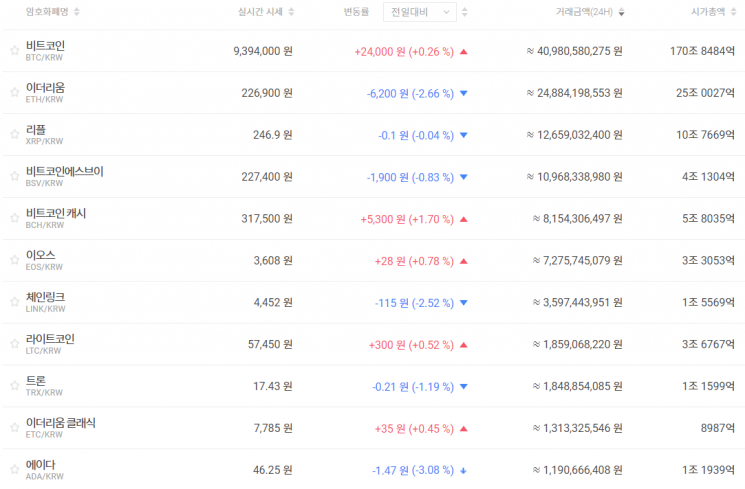Viewport: 745px width, 489px height.
Task: Click the 암호화폐명 column header
Action: (47, 12)
